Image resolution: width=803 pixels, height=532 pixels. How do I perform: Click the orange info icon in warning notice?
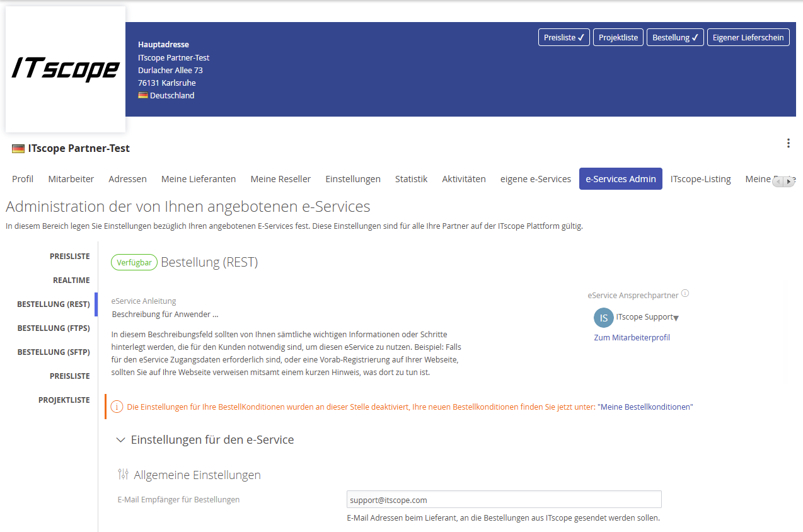point(117,407)
